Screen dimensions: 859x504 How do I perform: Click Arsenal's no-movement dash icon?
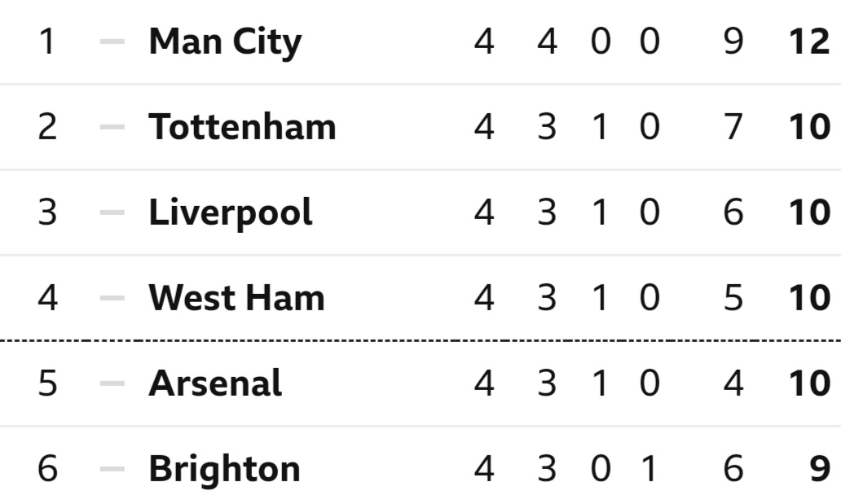(112, 383)
